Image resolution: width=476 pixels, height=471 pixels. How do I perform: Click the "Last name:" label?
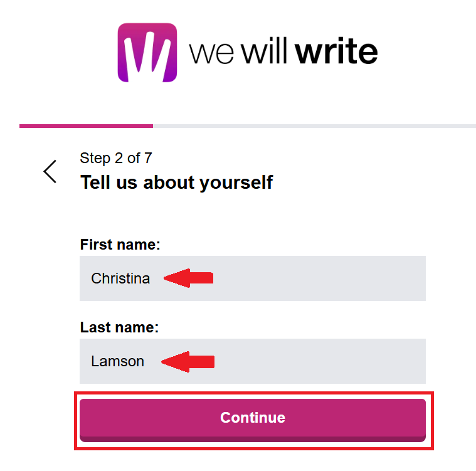[120, 327]
